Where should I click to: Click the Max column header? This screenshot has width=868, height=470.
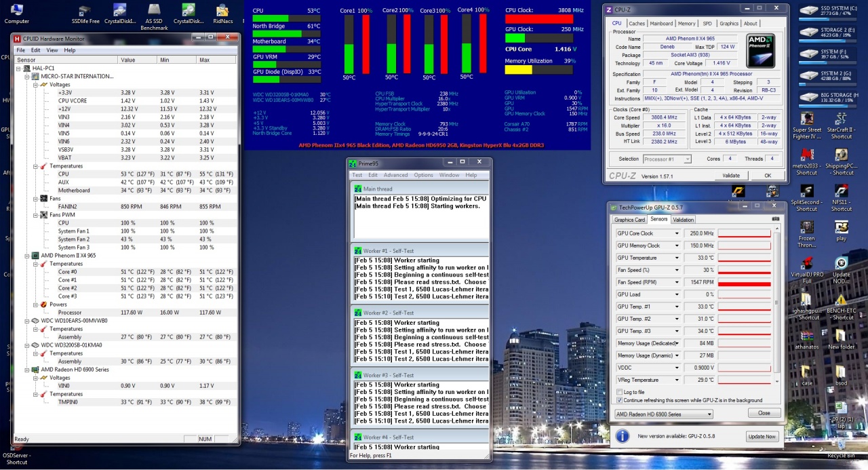click(216, 60)
